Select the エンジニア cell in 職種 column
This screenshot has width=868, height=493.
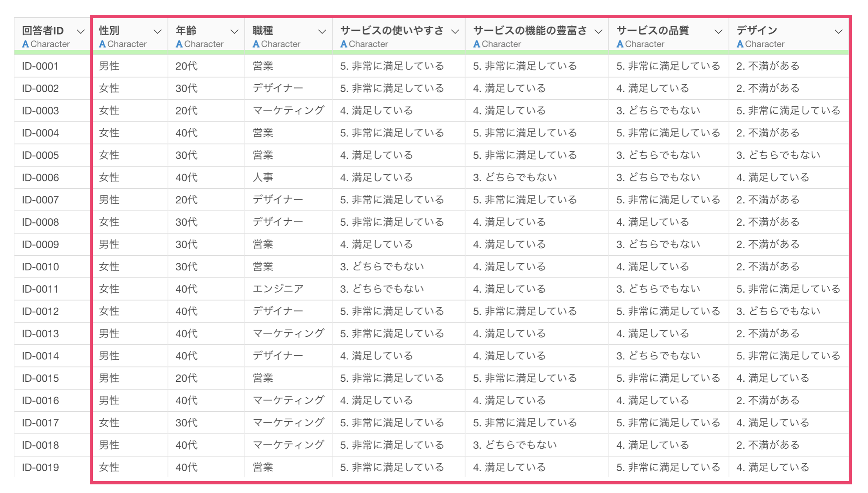(x=278, y=289)
